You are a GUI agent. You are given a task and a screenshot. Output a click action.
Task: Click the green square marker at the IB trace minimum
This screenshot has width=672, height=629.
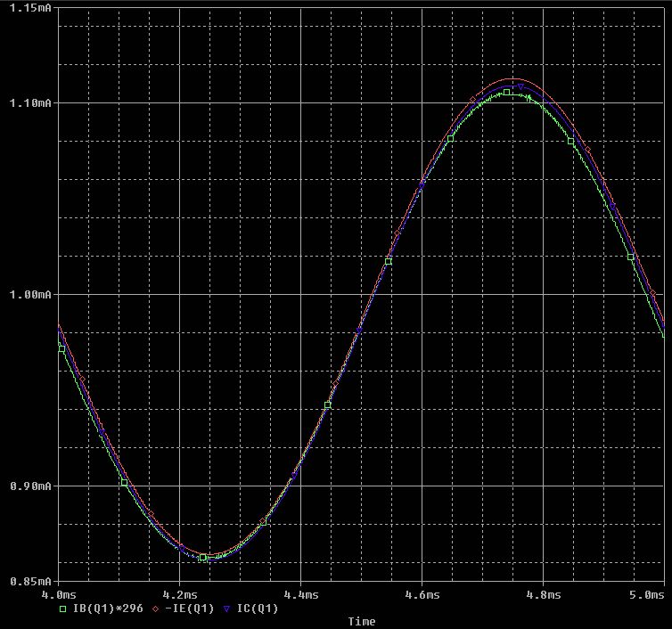203,558
